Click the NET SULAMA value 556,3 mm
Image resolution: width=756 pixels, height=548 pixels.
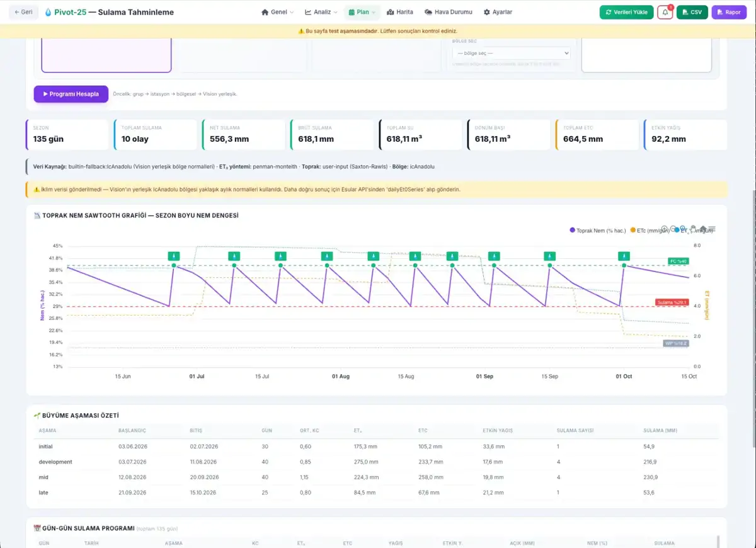coord(229,139)
